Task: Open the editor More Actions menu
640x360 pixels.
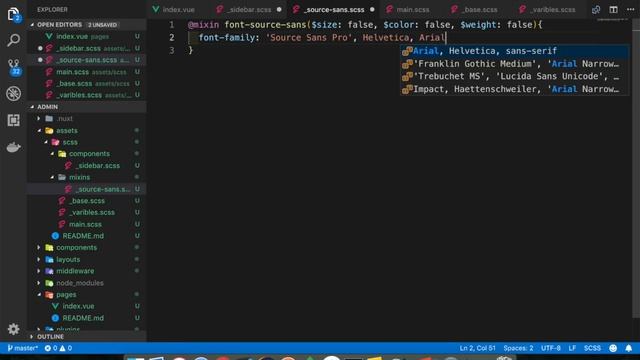Action: coord(631,9)
